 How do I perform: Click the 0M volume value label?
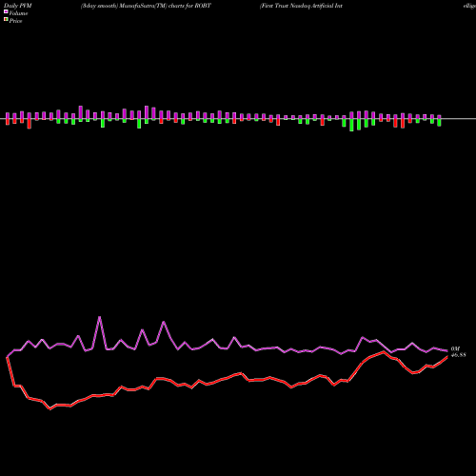[x=455, y=349]
